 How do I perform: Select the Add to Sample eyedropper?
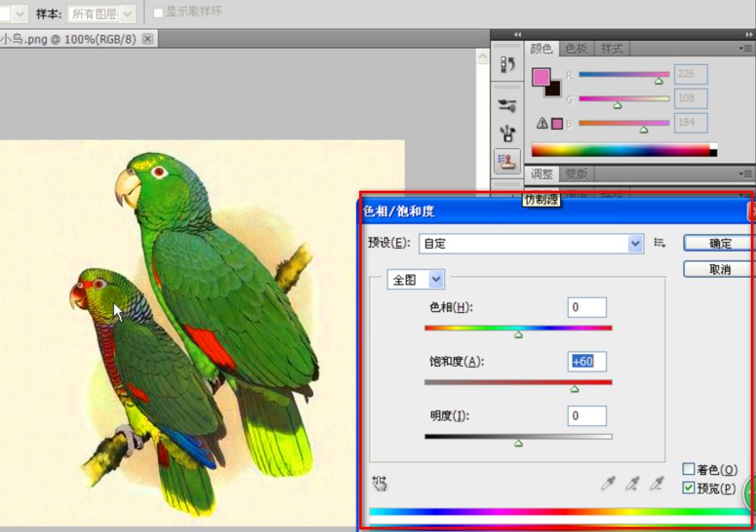(x=632, y=484)
